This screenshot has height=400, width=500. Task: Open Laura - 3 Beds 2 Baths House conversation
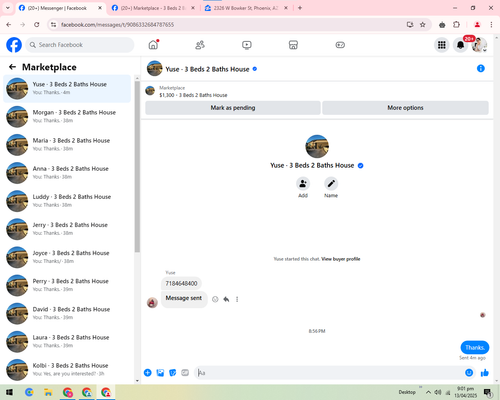67,341
